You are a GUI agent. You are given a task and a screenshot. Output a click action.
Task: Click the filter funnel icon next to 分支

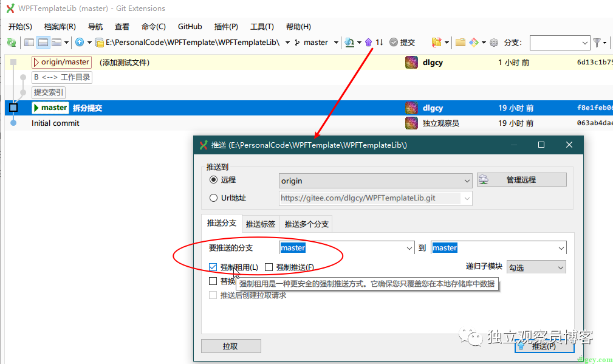point(597,43)
